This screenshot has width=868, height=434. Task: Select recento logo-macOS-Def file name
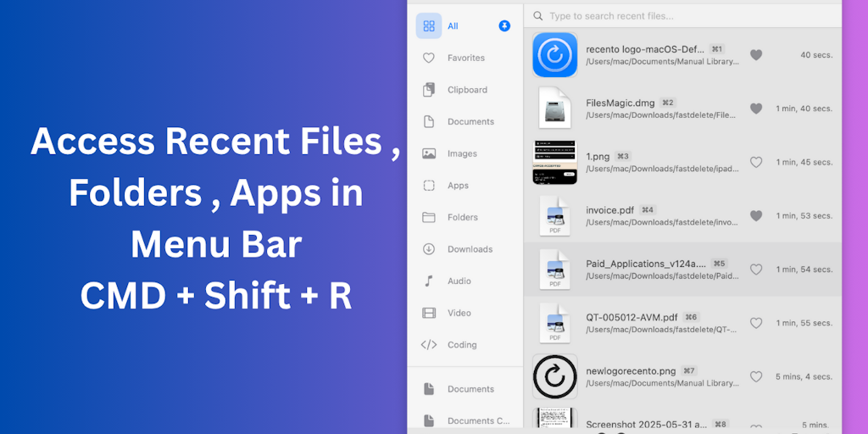click(x=645, y=49)
